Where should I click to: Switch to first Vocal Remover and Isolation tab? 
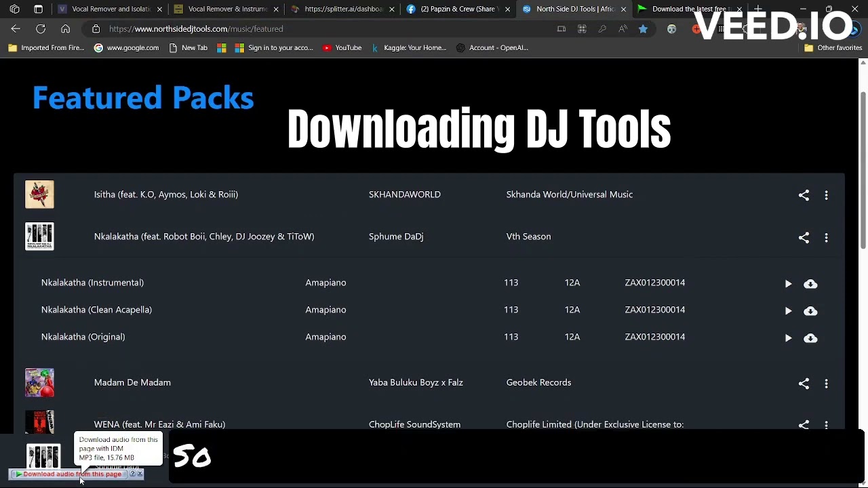coord(111,9)
